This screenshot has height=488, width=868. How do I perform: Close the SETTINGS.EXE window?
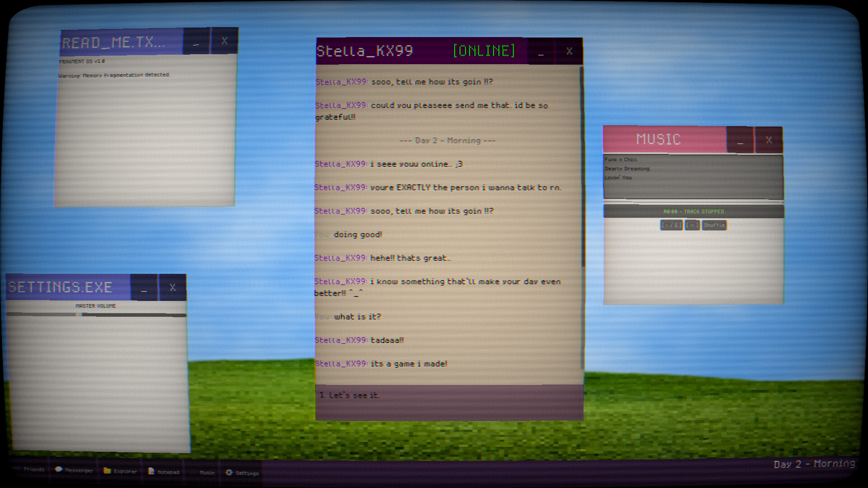point(172,287)
